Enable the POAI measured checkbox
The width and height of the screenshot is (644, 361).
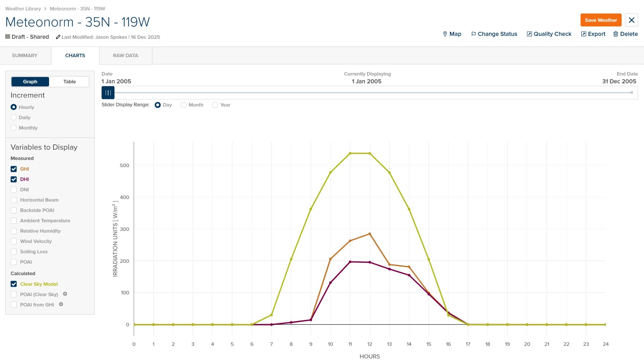click(14, 262)
